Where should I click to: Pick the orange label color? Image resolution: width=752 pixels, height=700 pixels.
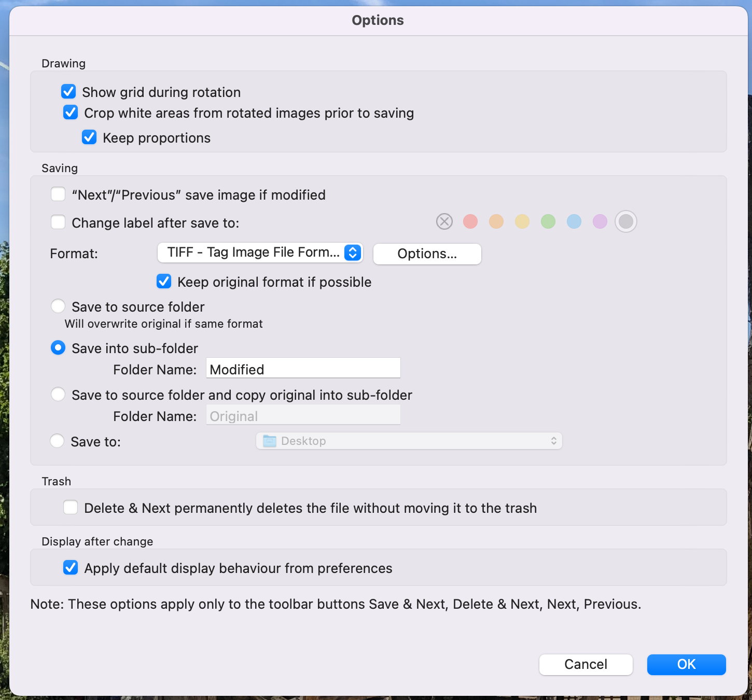pos(496,222)
